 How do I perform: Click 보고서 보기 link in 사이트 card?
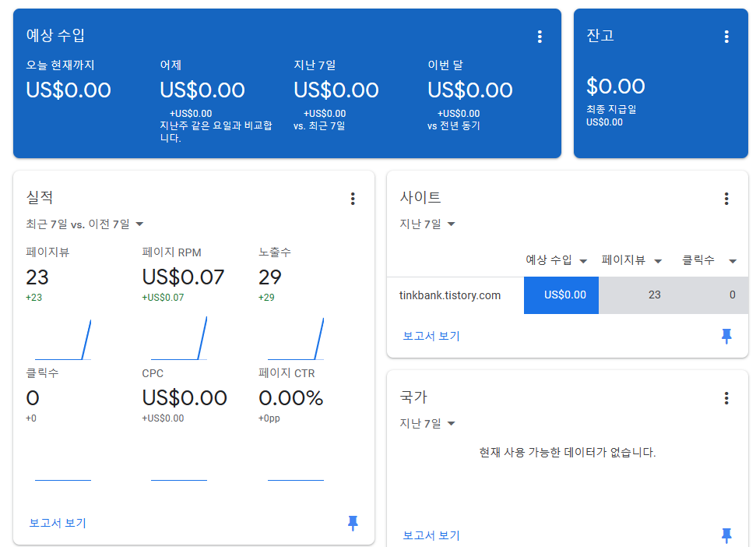(431, 336)
